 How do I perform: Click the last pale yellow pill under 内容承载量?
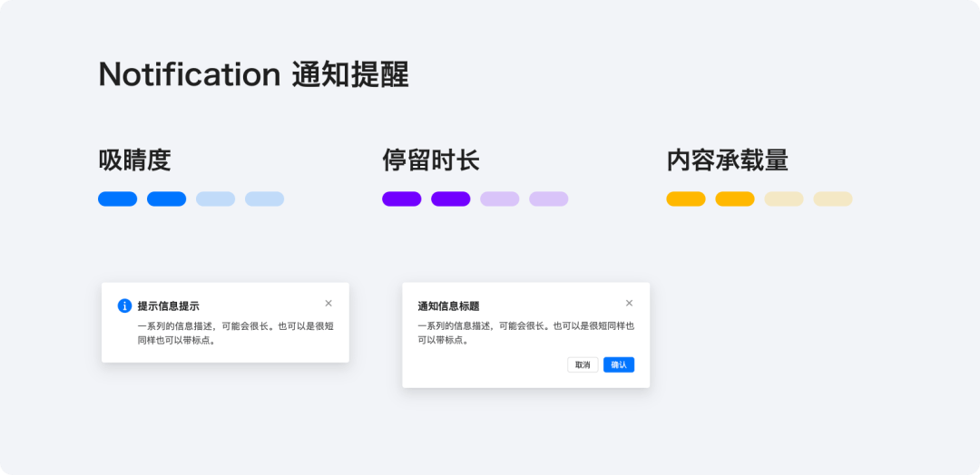(x=833, y=199)
